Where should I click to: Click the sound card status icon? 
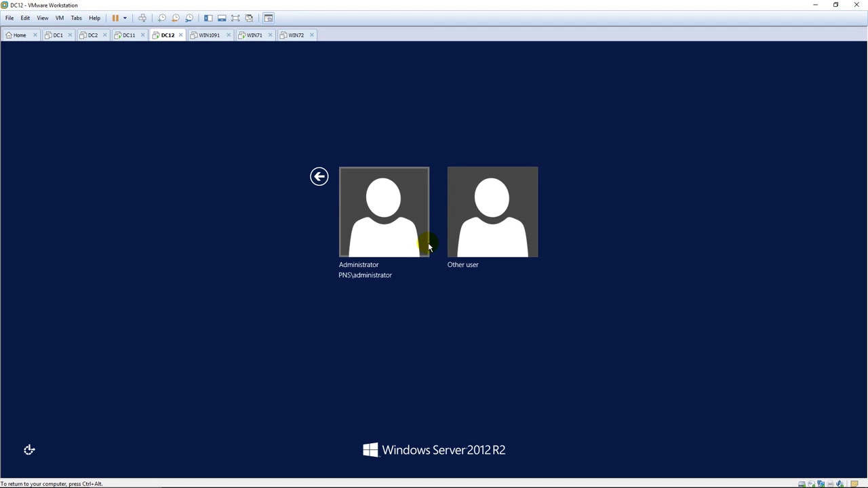[x=840, y=484]
